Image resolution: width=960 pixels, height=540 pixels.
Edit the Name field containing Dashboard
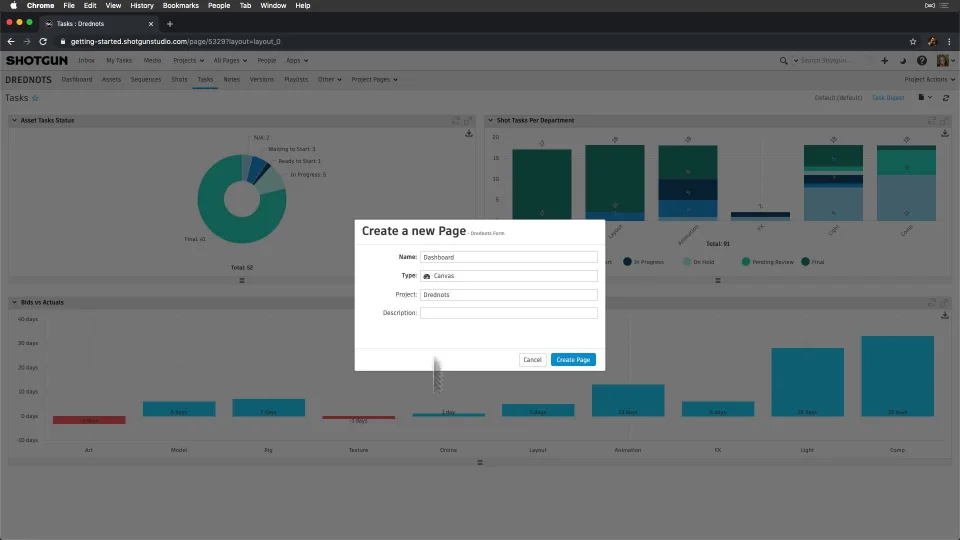point(508,257)
